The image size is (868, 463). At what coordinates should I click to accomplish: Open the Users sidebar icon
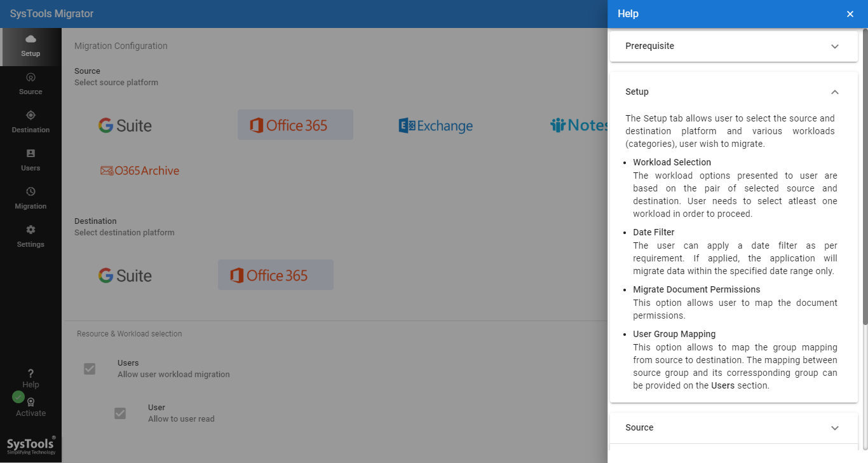31,153
